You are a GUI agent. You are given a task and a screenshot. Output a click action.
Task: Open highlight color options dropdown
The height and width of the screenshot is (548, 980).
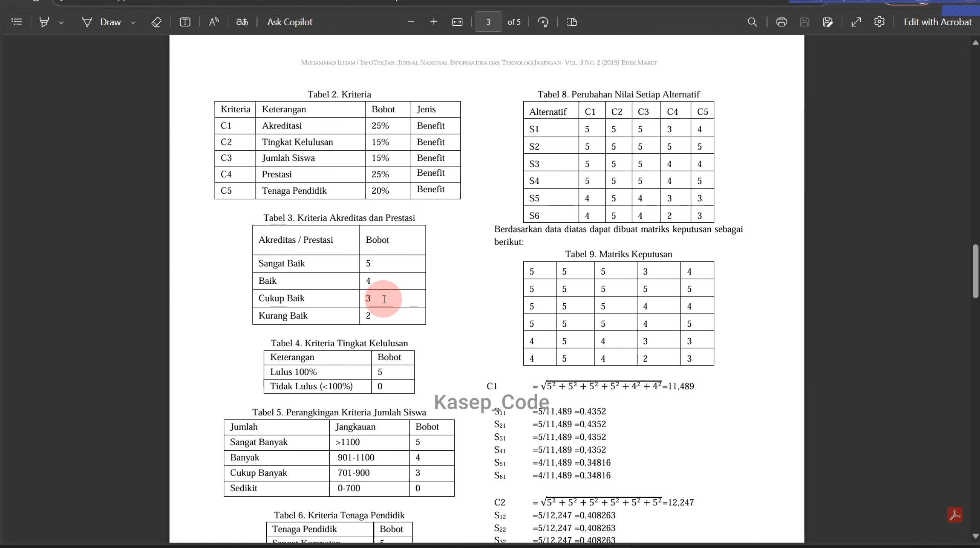(x=61, y=23)
